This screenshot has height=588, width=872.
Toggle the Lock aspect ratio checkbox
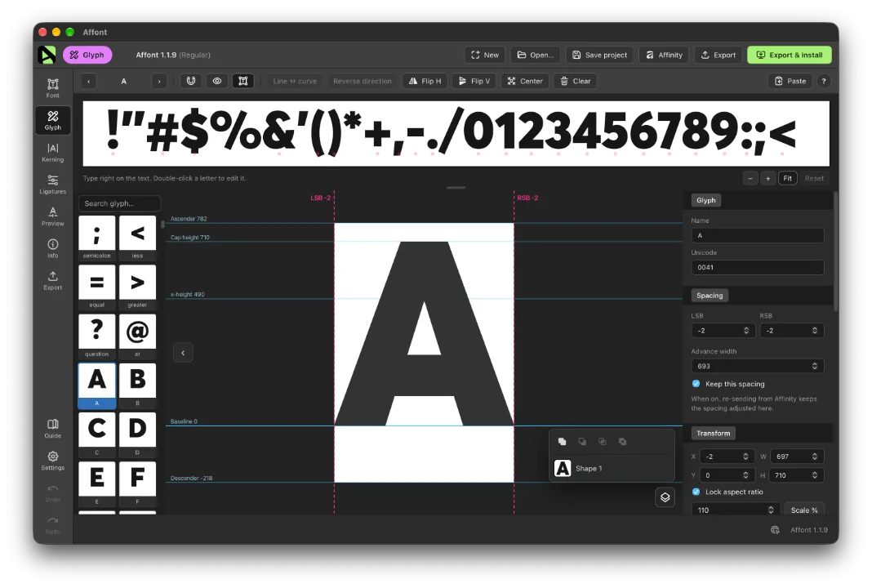click(x=696, y=492)
